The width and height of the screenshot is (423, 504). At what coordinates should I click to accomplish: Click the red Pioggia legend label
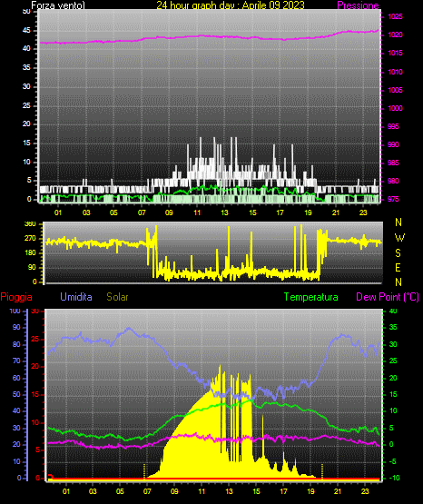pos(16,297)
